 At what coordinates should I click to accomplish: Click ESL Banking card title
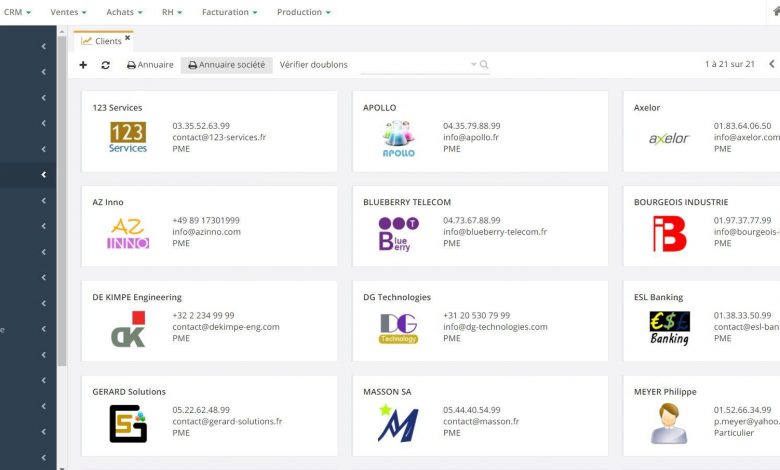pyautogui.click(x=658, y=297)
